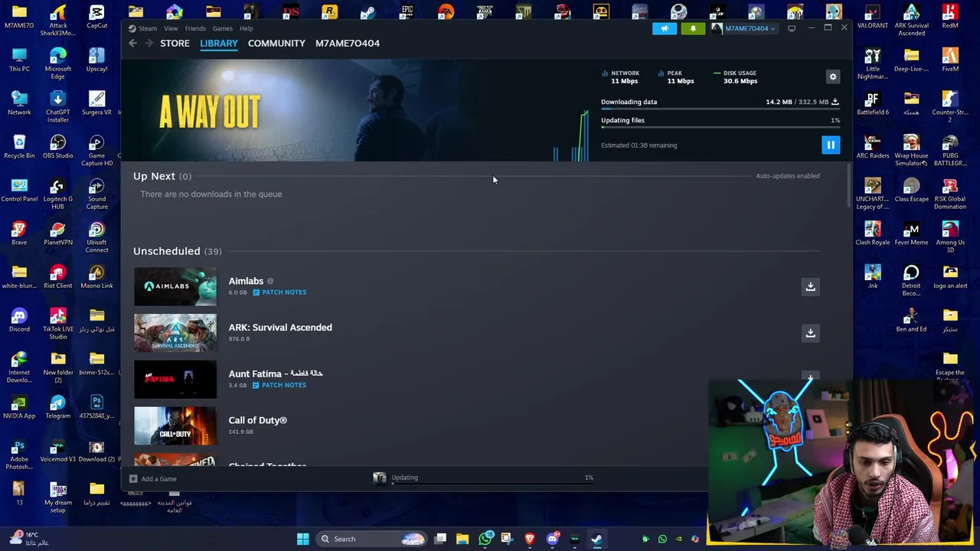Click the ARK: Survival Ascended thumbnail

click(175, 333)
